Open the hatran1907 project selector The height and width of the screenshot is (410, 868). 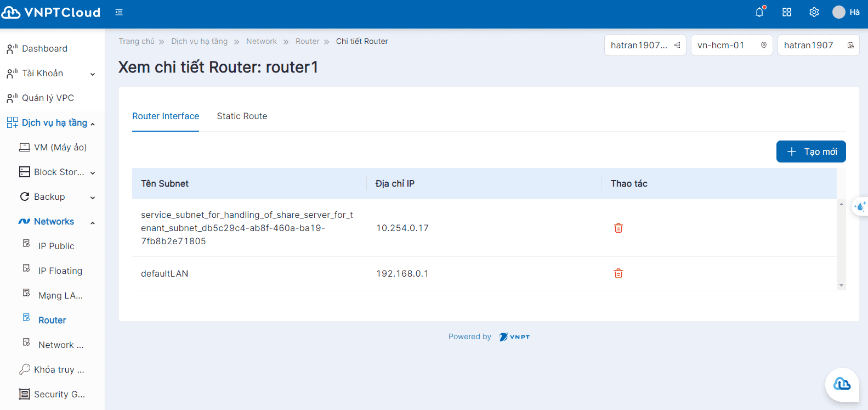(x=818, y=45)
